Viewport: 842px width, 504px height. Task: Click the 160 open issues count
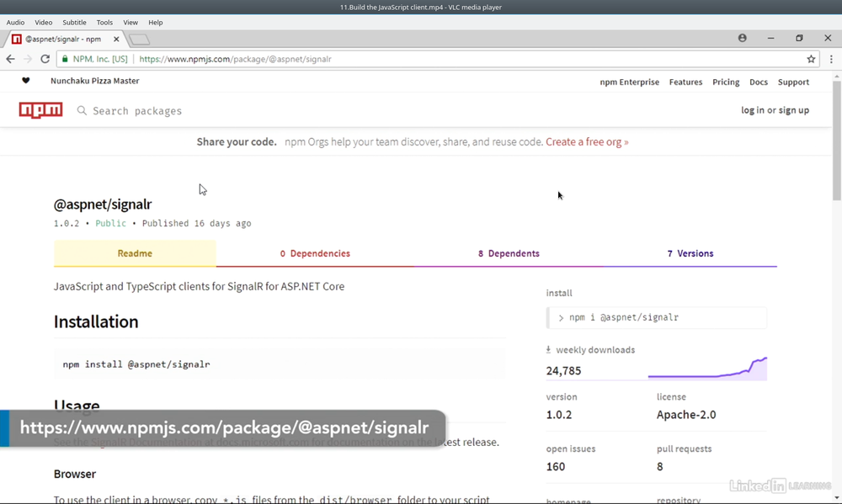click(x=555, y=467)
